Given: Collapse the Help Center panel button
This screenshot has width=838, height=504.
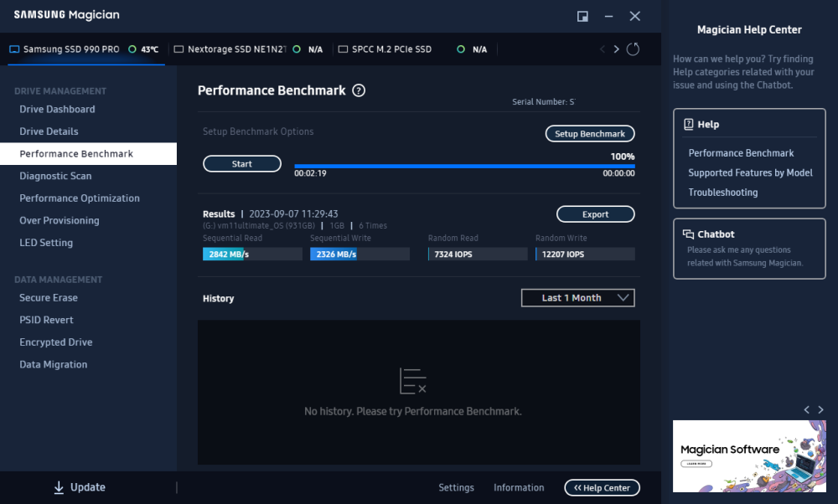Looking at the screenshot, I should click(x=602, y=487).
